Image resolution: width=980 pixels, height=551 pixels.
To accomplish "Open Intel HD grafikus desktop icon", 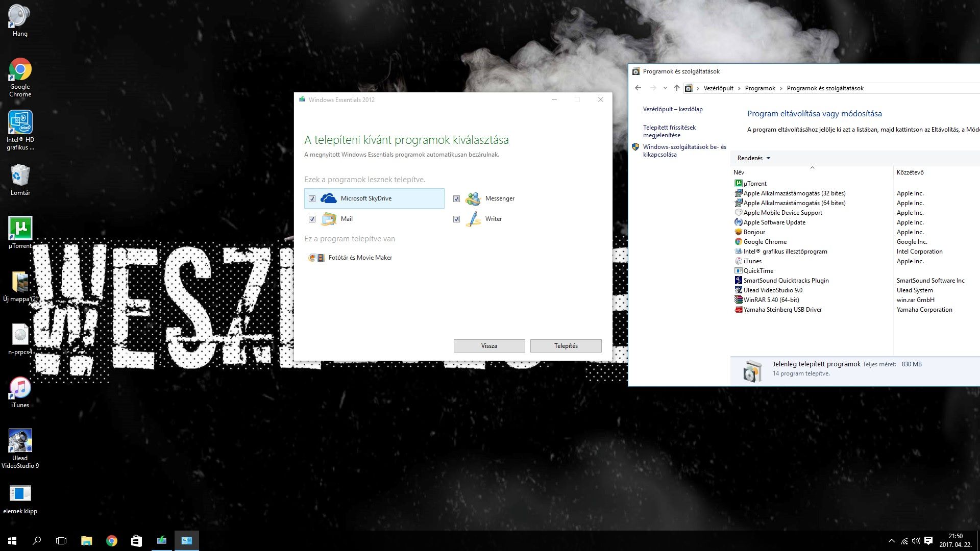I will click(x=20, y=131).
